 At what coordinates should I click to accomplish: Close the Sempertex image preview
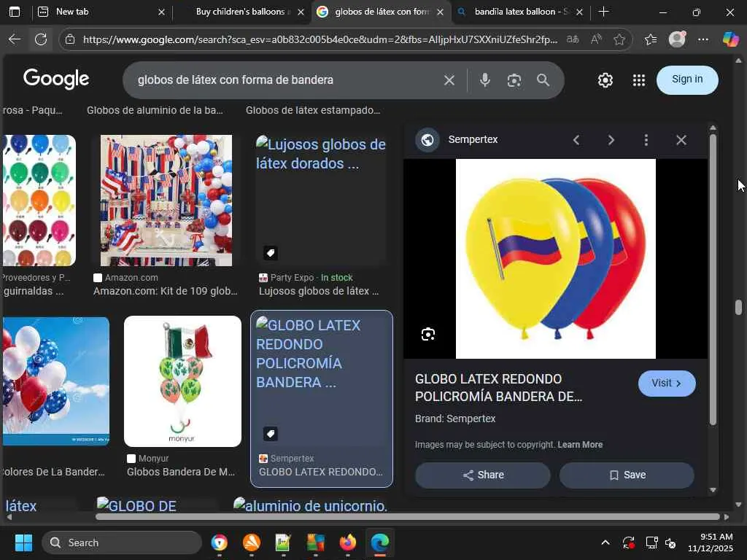point(681,140)
